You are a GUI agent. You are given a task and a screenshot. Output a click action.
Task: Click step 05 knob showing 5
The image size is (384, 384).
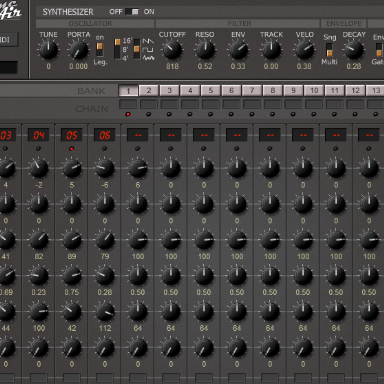(72, 168)
